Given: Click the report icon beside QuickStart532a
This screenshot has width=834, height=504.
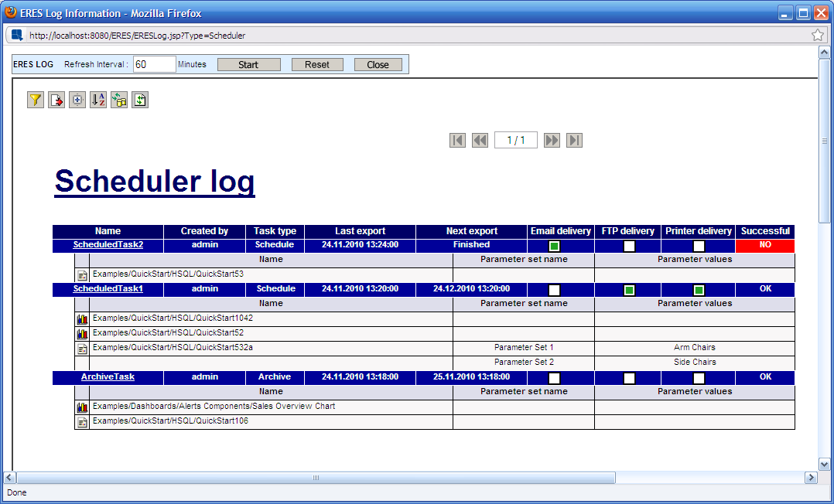Looking at the screenshot, I should click(83, 349).
